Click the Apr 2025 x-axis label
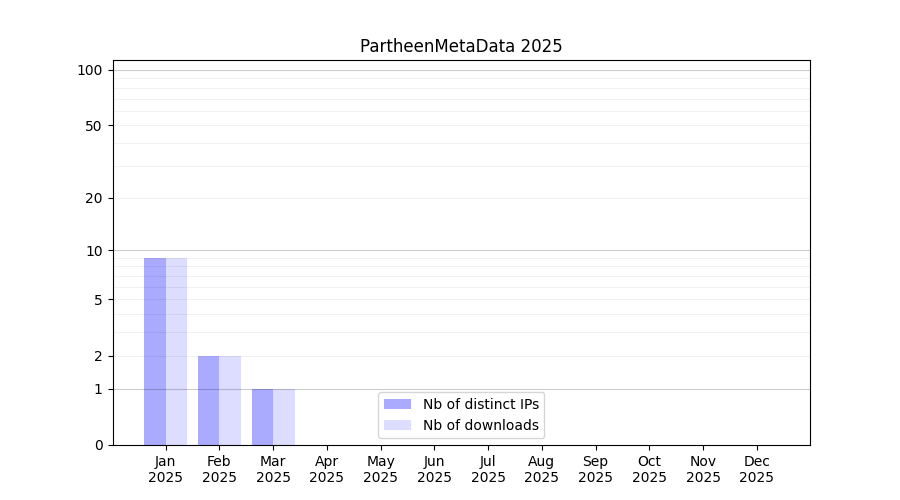 tap(327, 469)
